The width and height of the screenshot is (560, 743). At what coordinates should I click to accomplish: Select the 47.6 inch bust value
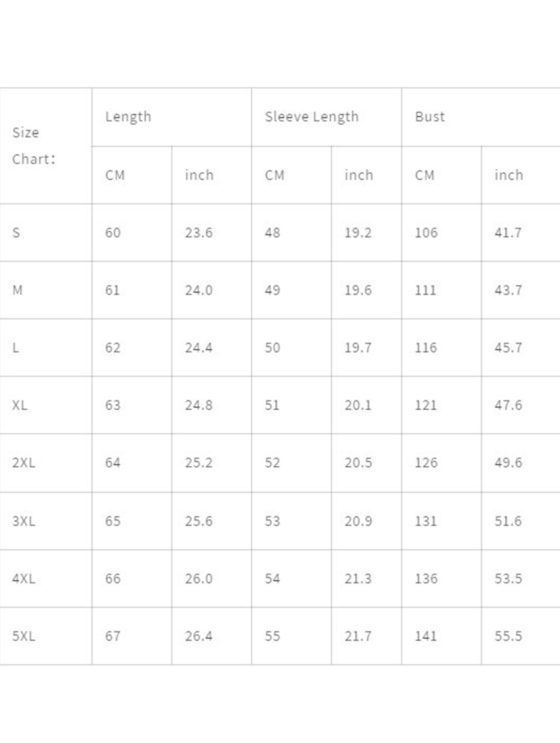click(x=508, y=405)
